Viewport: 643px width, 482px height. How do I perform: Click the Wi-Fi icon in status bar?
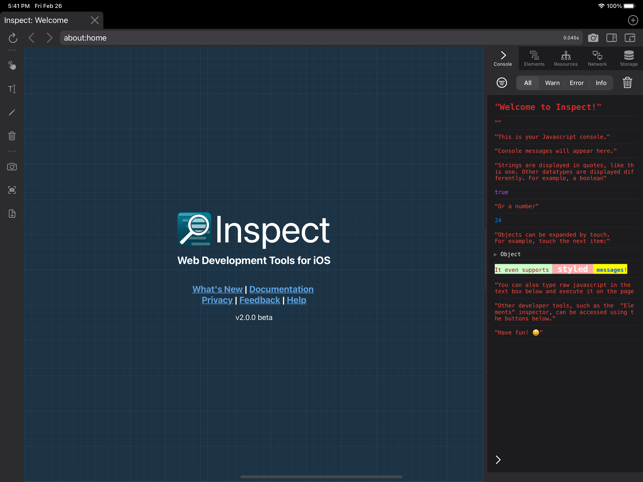pos(601,6)
